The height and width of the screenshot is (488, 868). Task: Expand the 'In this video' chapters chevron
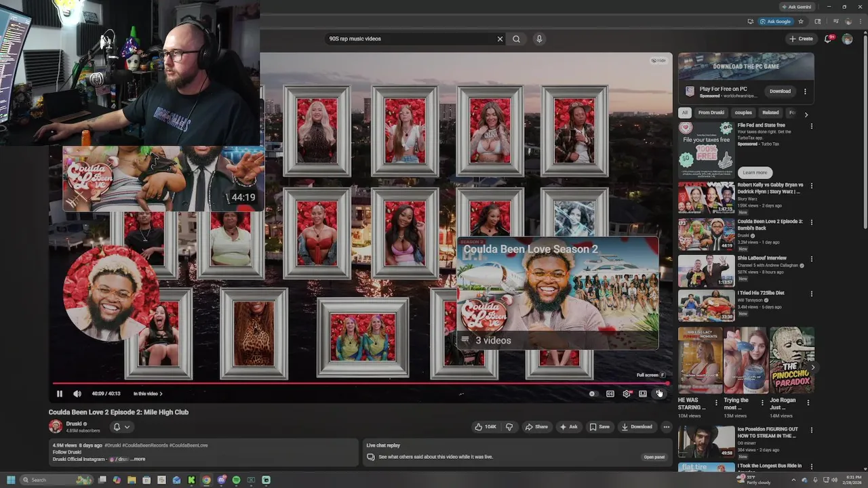click(x=161, y=394)
